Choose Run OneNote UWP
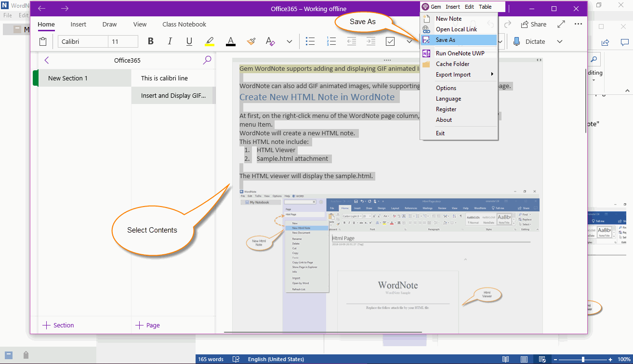 459,53
